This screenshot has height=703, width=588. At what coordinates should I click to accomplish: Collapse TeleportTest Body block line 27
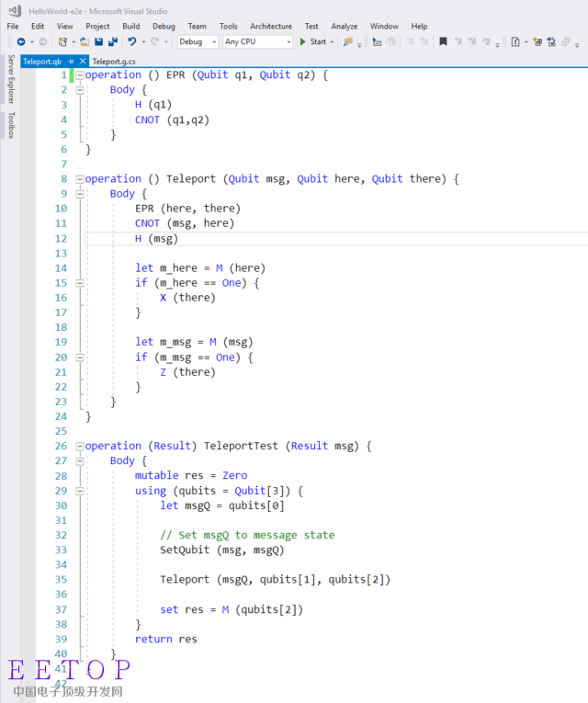click(x=80, y=461)
